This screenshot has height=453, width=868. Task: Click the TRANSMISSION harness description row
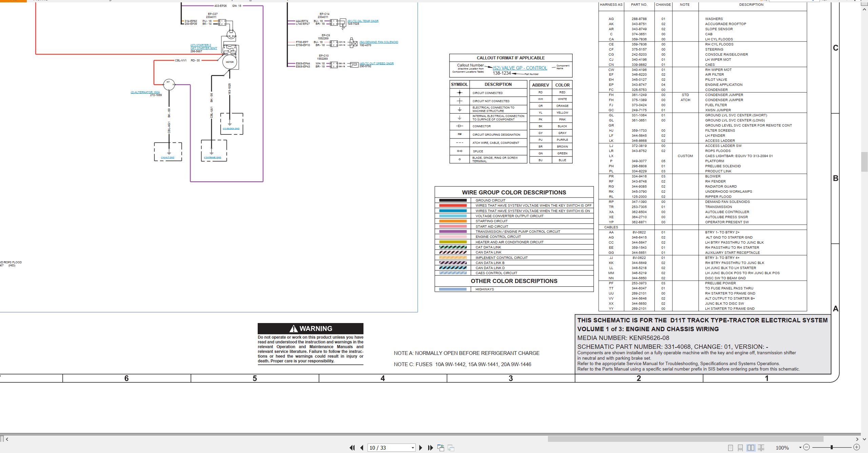(x=718, y=207)
